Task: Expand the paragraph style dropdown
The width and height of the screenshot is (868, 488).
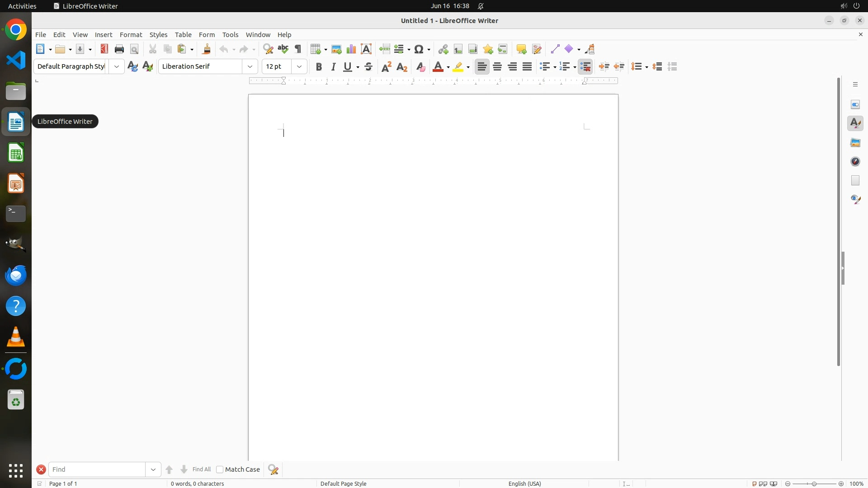Action: tap(117, 67)
